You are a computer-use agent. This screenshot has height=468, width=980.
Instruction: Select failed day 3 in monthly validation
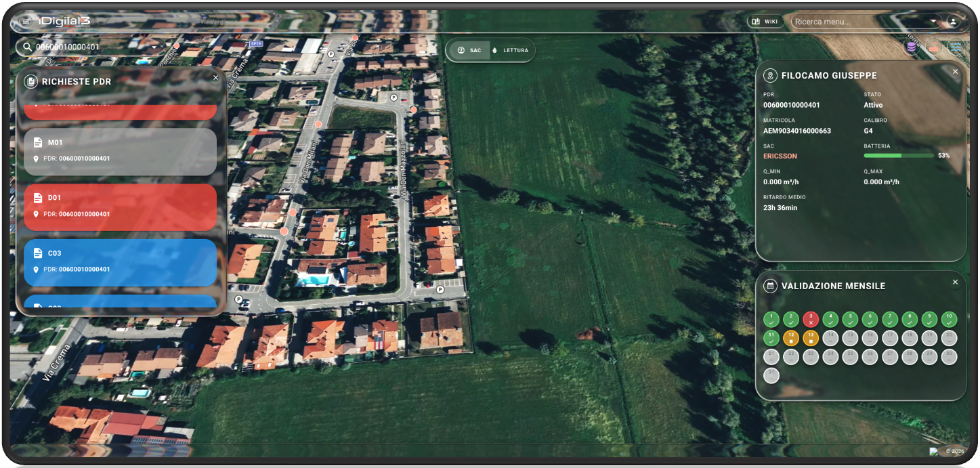811,319
